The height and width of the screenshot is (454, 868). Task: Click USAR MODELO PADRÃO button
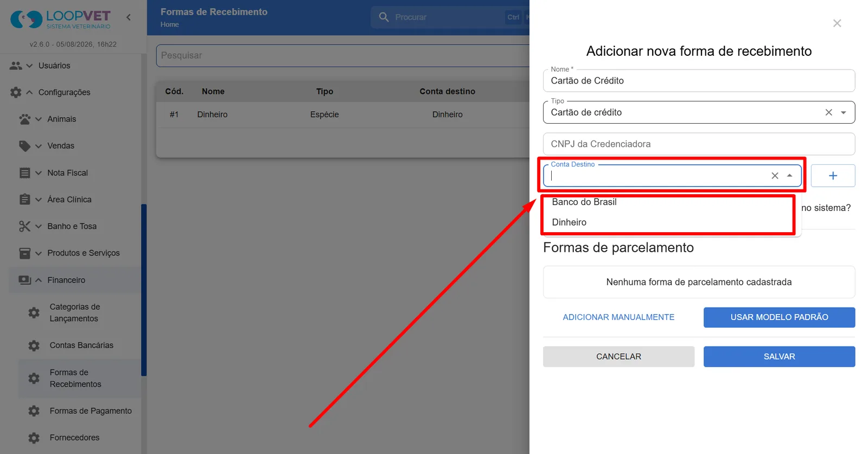[779, 317]
